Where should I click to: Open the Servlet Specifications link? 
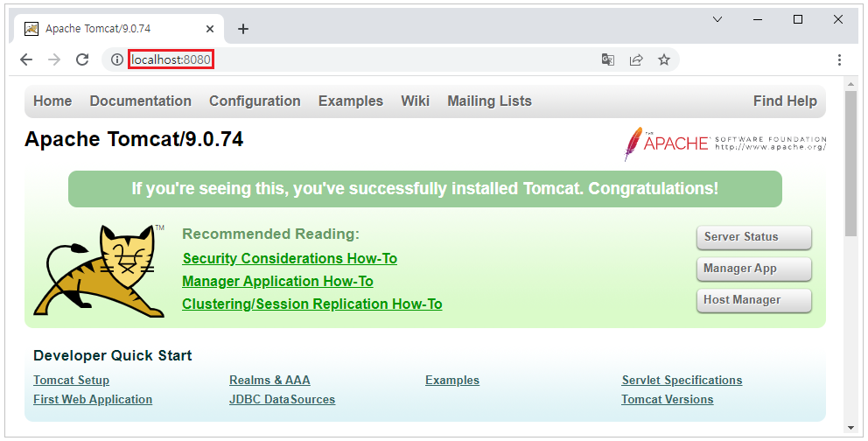click(682, 380)
